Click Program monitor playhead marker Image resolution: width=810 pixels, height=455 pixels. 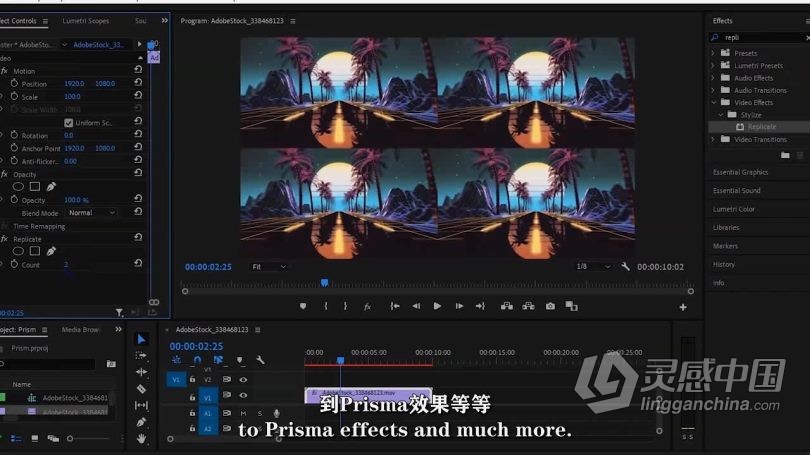pos(324,283)
